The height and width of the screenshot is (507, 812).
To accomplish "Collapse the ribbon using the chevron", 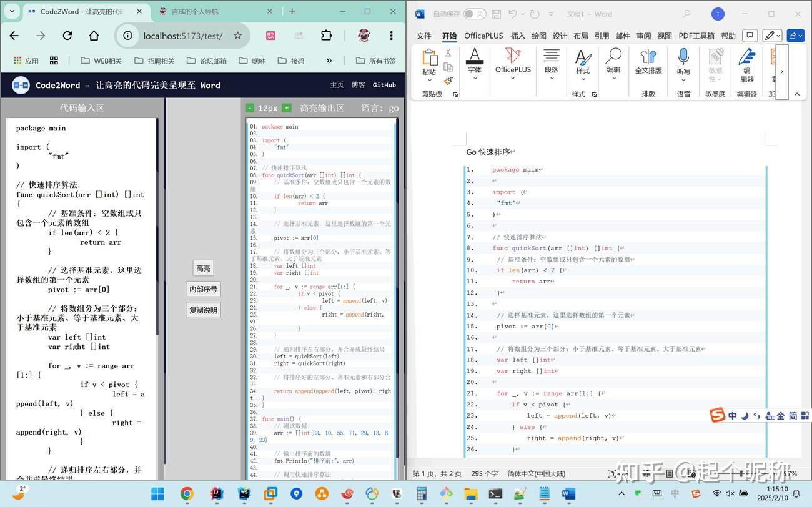I will point(796,94).
